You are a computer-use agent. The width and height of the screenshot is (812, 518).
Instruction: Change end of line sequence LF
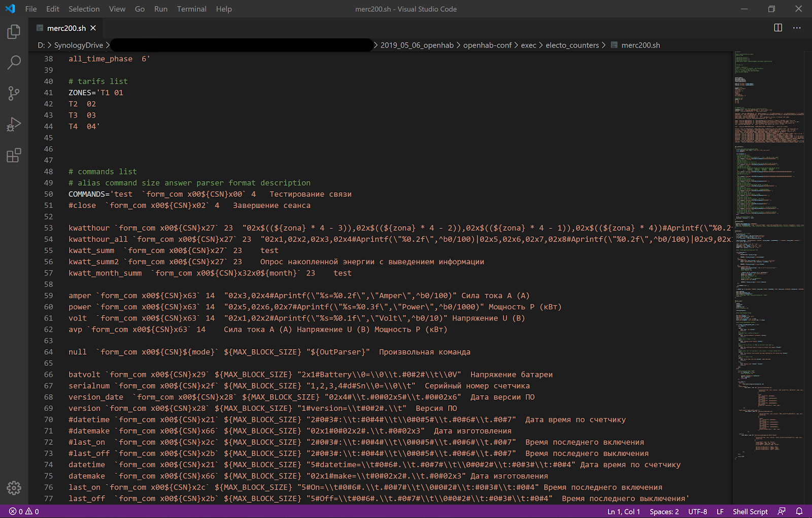[x=720, y=511]
